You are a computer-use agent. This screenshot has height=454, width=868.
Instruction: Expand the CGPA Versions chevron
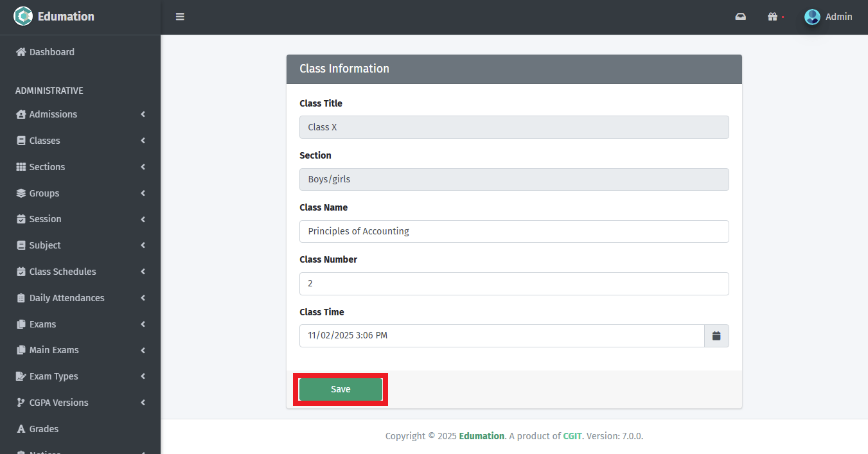(x=143, y=403)
